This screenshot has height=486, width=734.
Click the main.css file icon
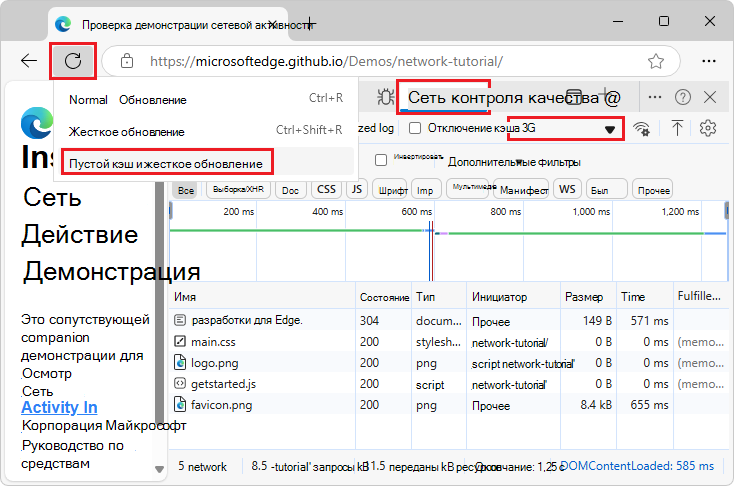[180, 341]
